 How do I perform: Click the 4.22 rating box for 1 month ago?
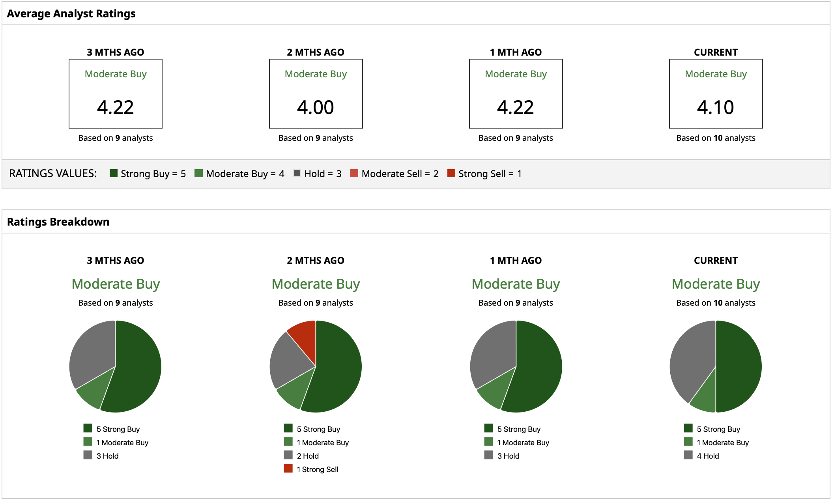pos(516,94)
